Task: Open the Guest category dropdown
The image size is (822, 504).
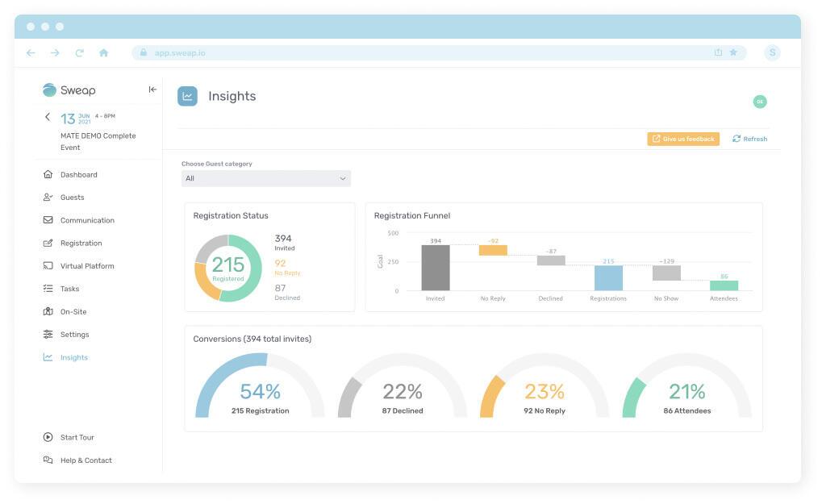Action: [266, 178]
